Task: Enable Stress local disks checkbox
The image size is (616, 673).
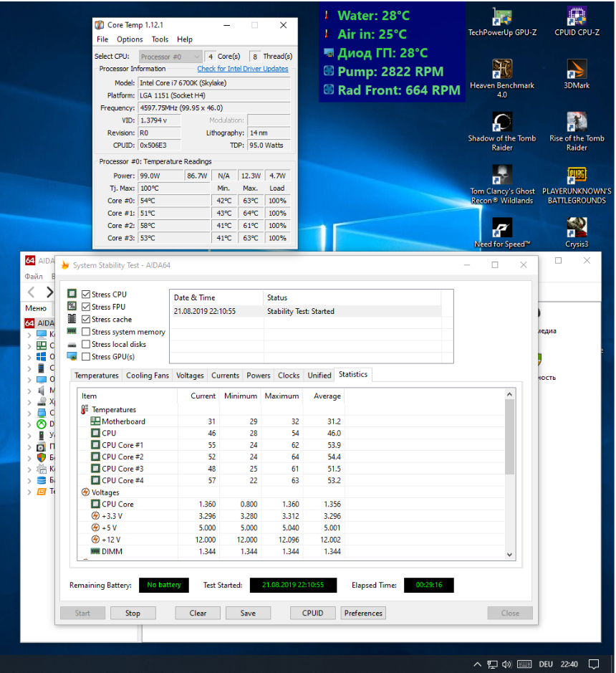Action: [86, 344]
